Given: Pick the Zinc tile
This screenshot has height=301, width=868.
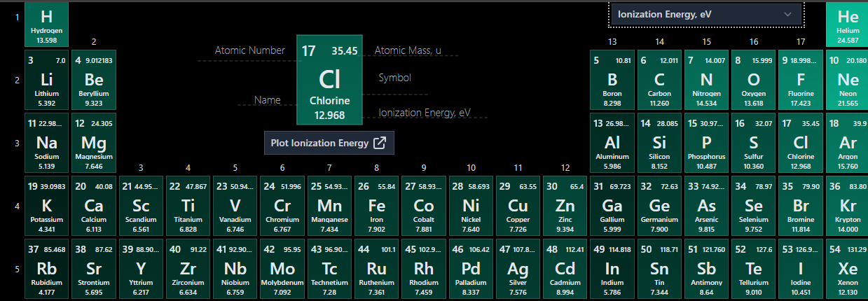Looking at the screenshot, I should click(565, 206).
